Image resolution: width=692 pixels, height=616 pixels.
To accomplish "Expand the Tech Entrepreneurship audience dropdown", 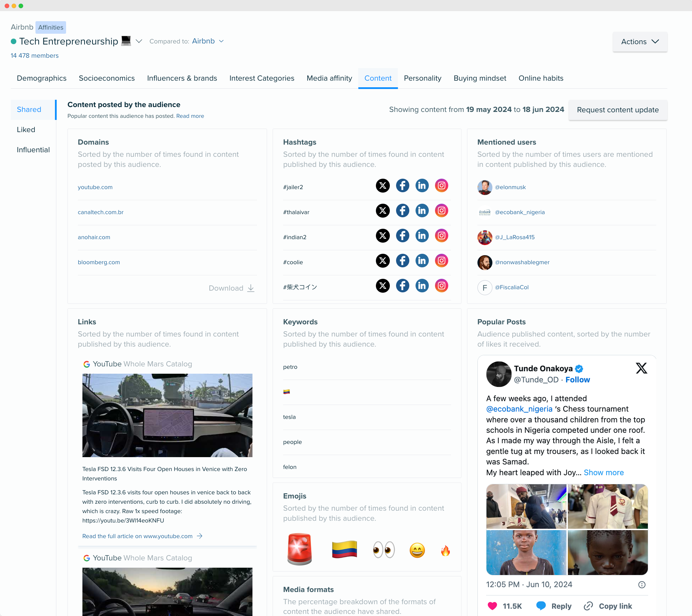I will 140,41.
